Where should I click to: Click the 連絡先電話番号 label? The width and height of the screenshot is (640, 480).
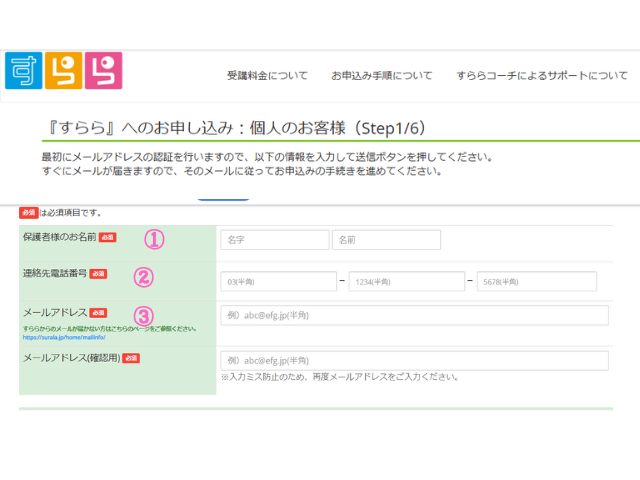click(x=55, y=273)
